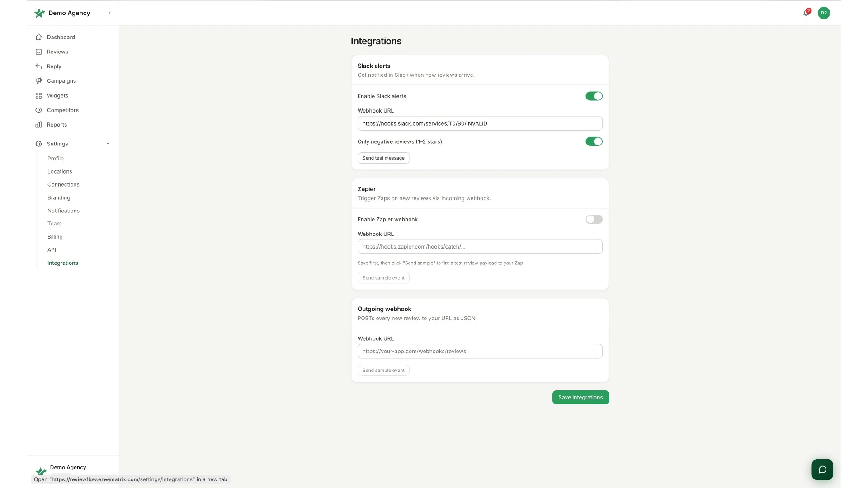Click the Dashboard home icon
This screenshot has height=488, width=868.
click(x=39, y=37)
